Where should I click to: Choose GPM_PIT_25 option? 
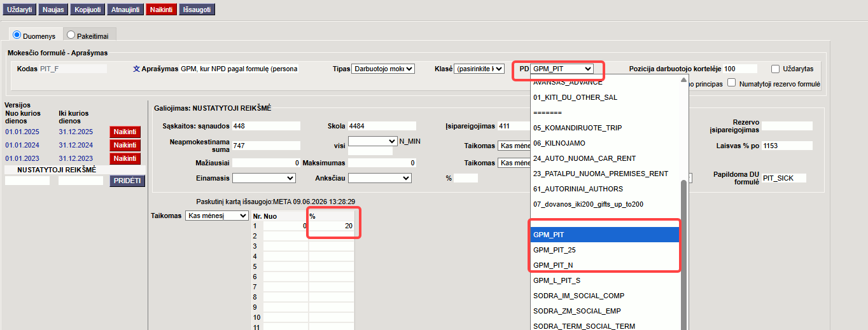pyautogui.click(x=605, y=250)
